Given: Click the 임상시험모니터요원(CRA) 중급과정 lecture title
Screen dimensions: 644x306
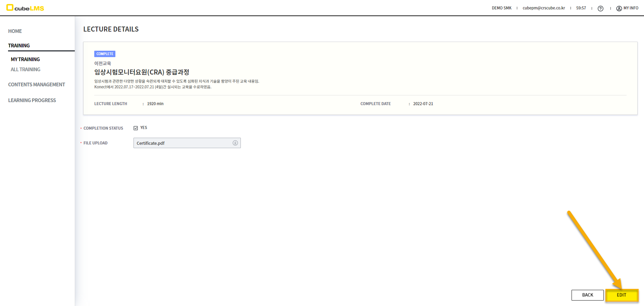Looking at the screenshot, I should coord(142,72).
